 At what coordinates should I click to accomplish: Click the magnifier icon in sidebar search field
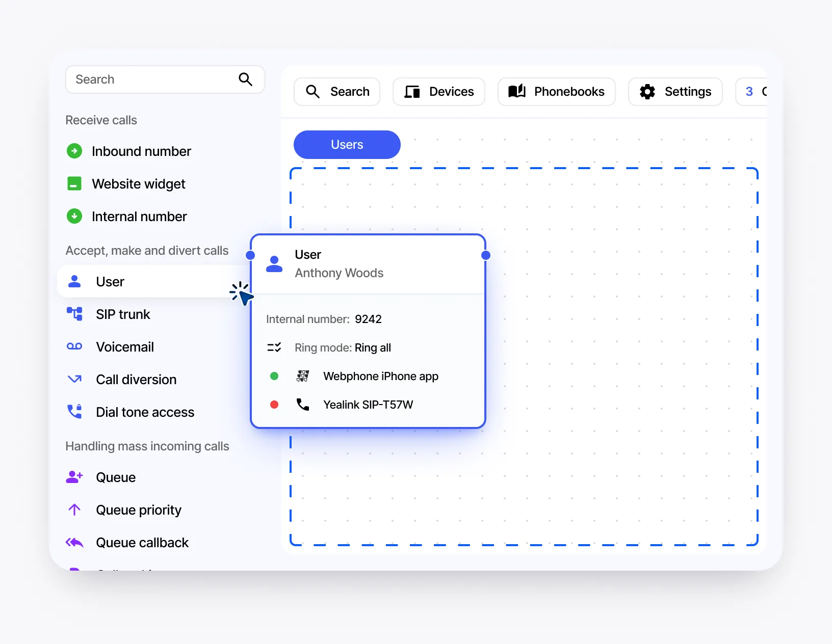tap(245, 79)
